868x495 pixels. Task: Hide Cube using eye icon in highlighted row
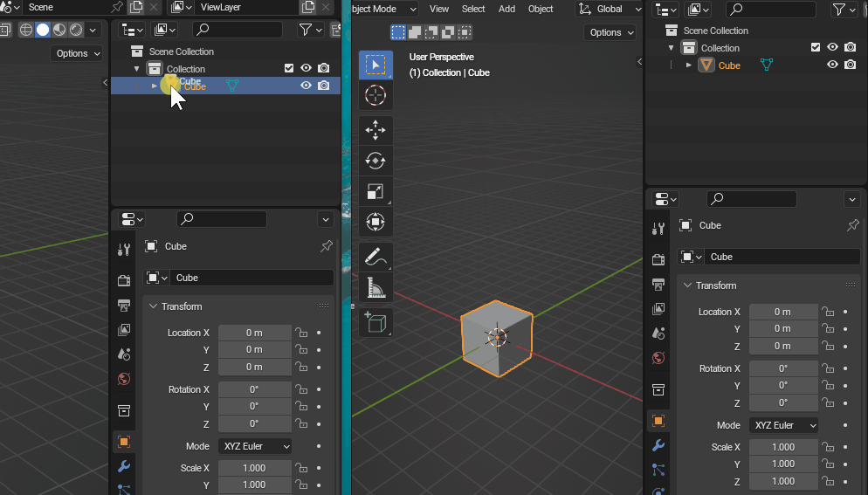[307, 86]
